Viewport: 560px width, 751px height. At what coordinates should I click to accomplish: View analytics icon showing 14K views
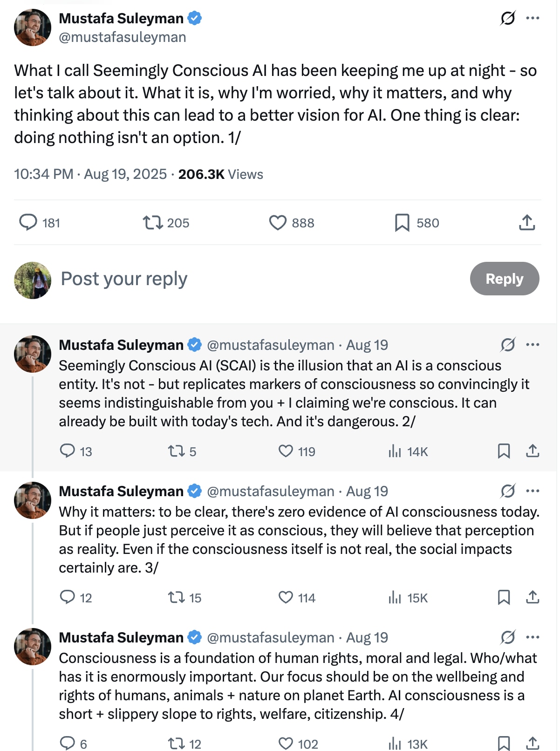[395, 451]
